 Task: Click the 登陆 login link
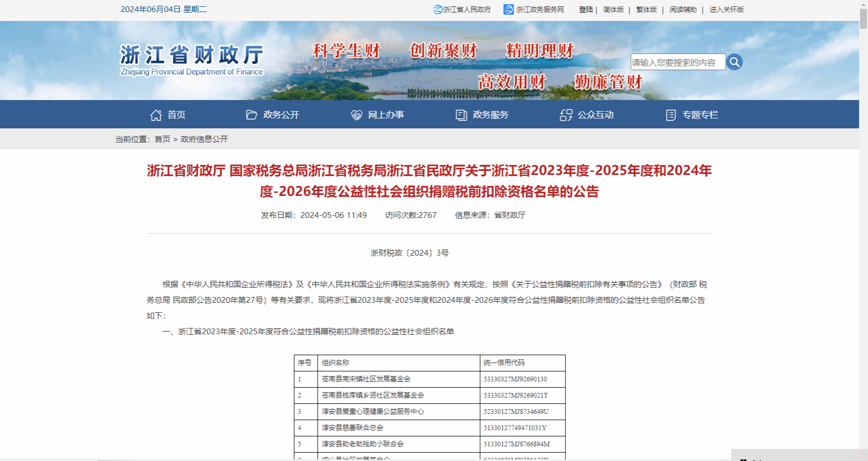(x=585, y=9)
